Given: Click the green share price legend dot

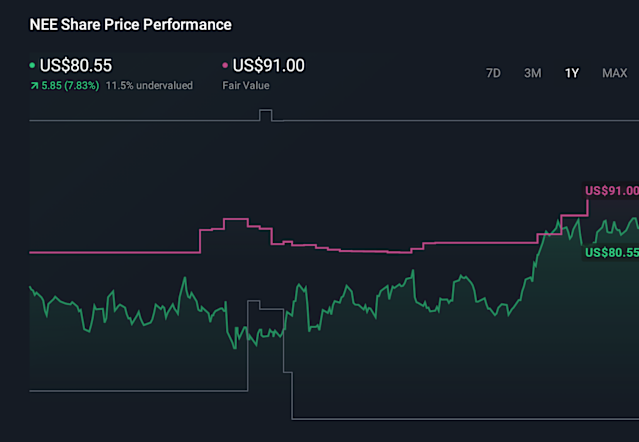Looking at the screenshot, I should click(x=33, y=66).
